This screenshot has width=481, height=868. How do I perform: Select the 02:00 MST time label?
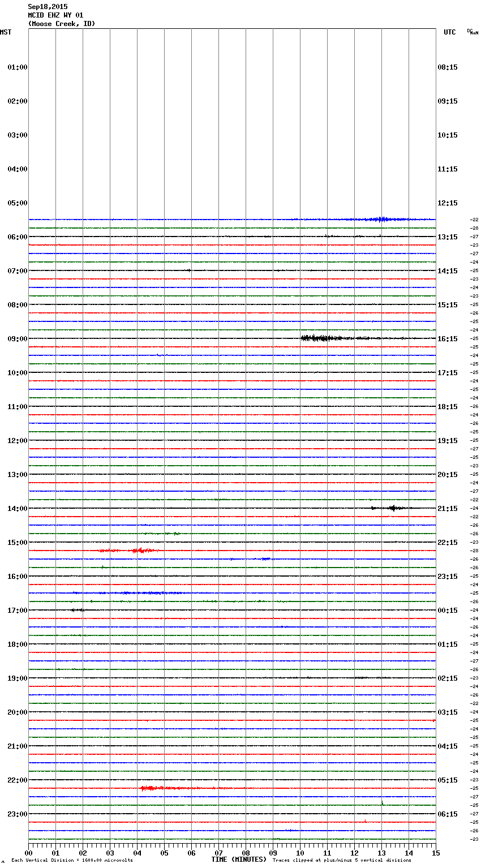click(x=18, y=101)
